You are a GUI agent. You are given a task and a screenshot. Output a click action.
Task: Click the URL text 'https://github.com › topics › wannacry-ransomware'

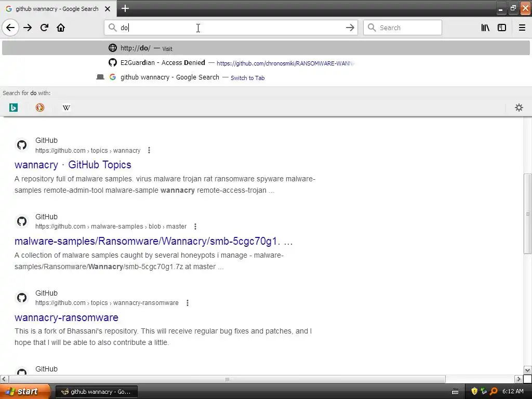coord(107,303)
